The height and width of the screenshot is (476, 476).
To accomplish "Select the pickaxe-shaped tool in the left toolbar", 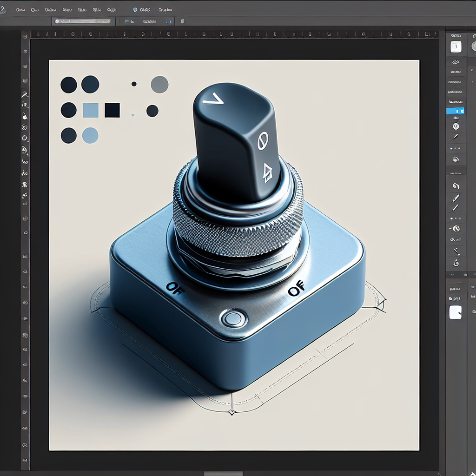I will pyautogui.click(x=25, y=94).
